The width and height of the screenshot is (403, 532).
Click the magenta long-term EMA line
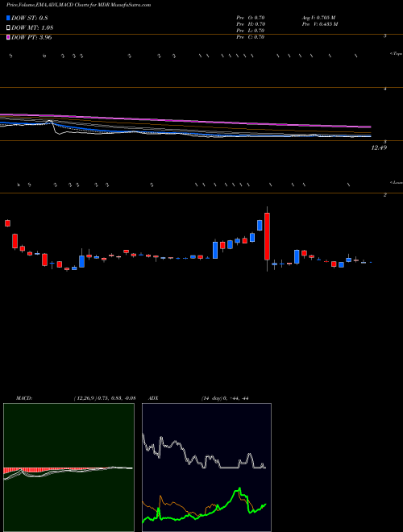tap(185, 120)
